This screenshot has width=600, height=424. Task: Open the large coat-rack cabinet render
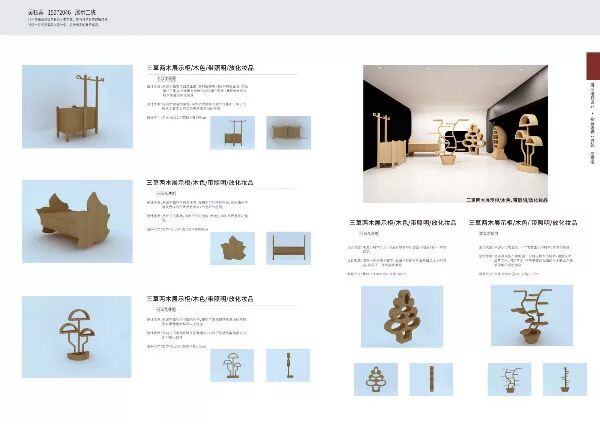(77, 106)
